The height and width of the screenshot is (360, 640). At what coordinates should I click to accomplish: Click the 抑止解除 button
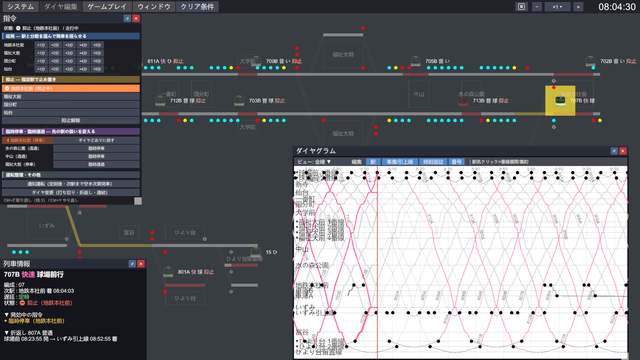(x=71, y=121)
